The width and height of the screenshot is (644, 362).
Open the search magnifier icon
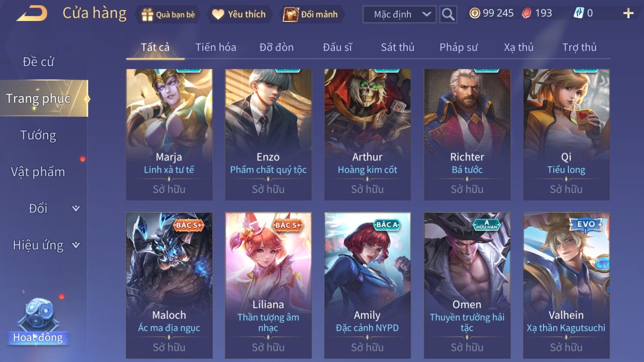[448, 14]
